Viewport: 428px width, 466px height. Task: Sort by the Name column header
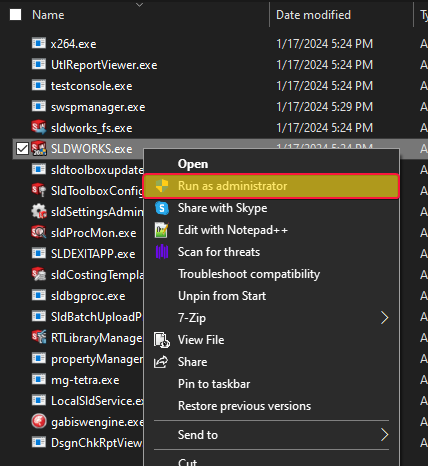(48, 15)
